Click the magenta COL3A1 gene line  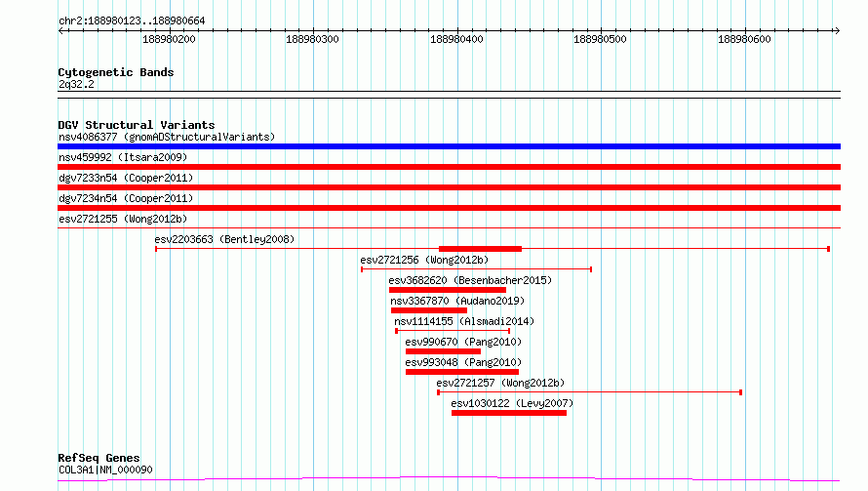click(449, 479)
